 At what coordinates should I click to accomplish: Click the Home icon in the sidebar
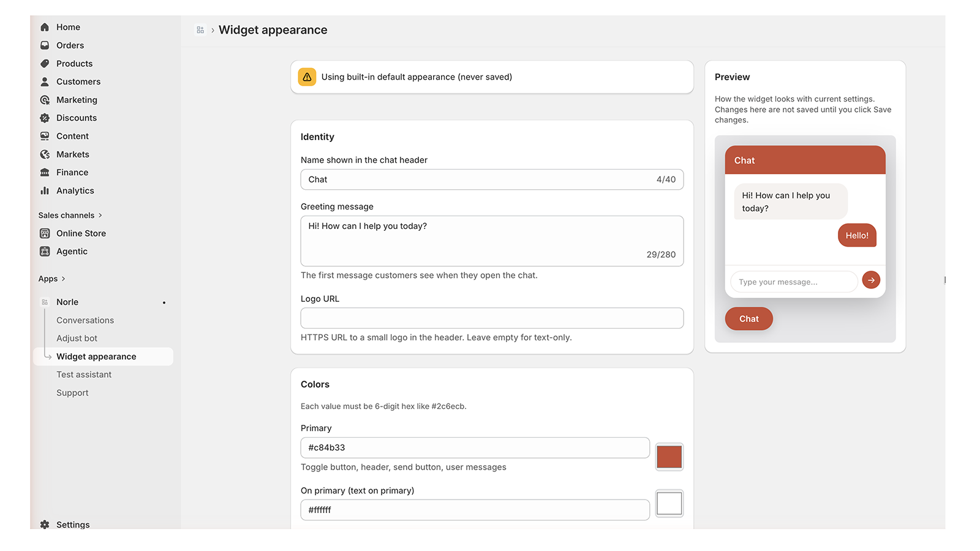45,27
